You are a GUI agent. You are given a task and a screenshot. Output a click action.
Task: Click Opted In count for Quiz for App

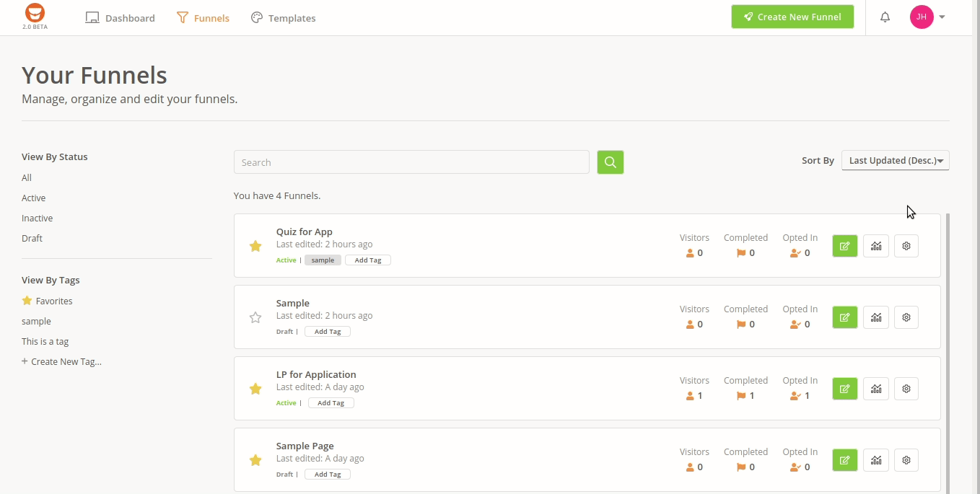[x=800, y=253]
